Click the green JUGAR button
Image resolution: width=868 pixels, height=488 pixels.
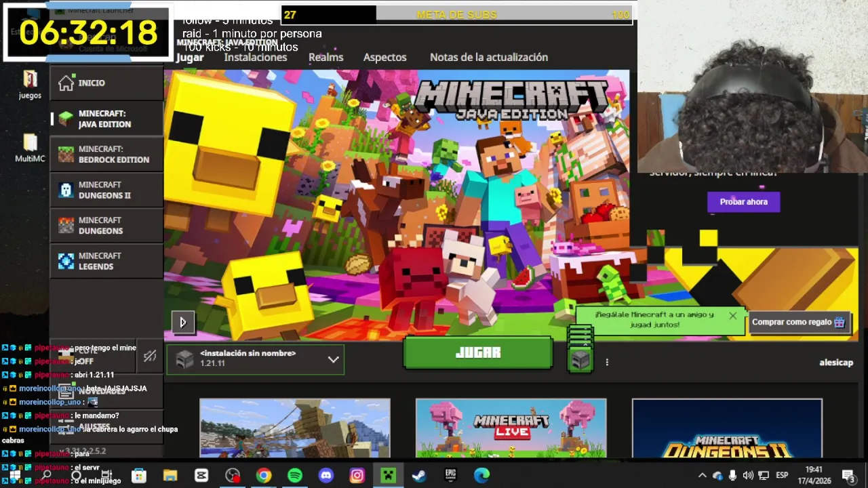[478, 353]
